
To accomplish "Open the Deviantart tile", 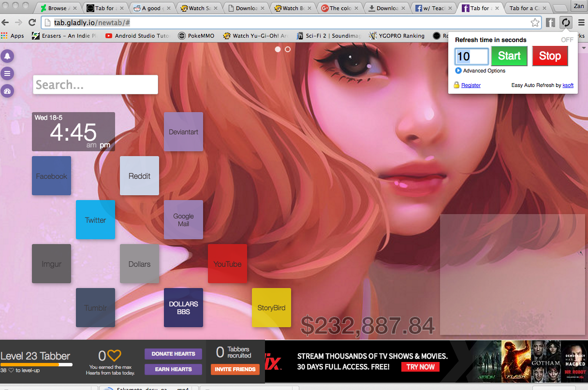I will point(183,132).
